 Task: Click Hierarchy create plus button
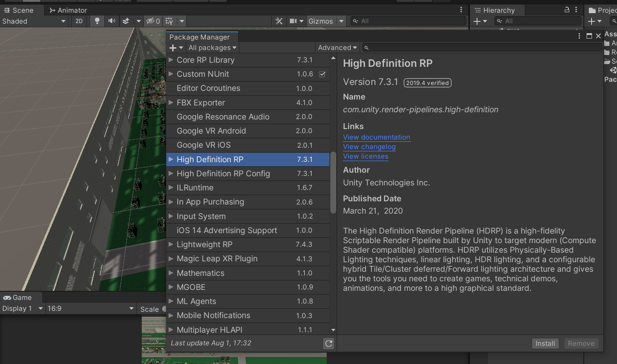coord(480,21)
